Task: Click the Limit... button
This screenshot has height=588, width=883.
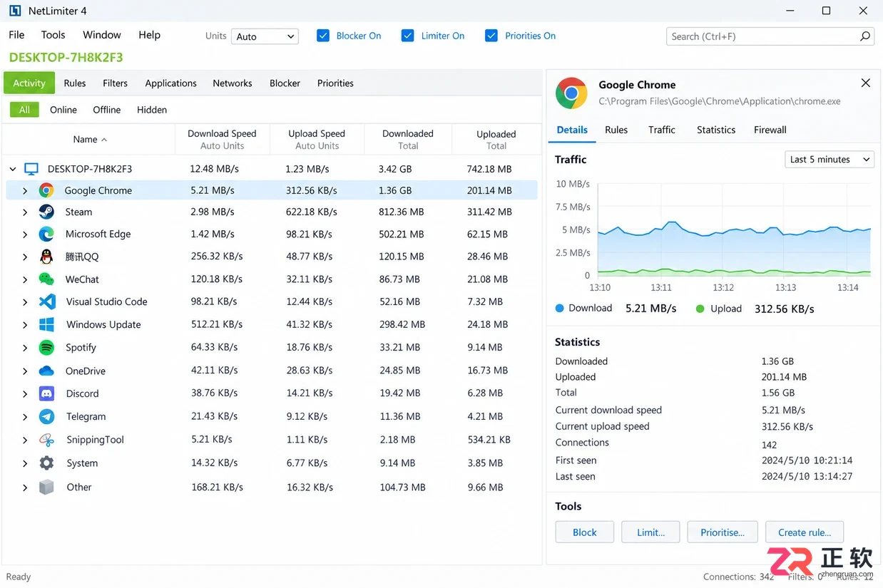Action: coord(650,532)
